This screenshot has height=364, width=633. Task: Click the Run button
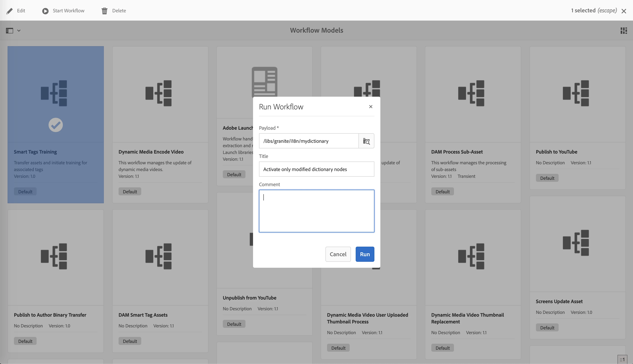365,254
